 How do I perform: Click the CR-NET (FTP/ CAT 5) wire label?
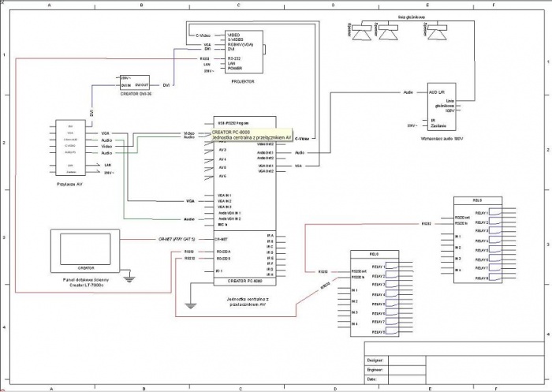(176, 237)
